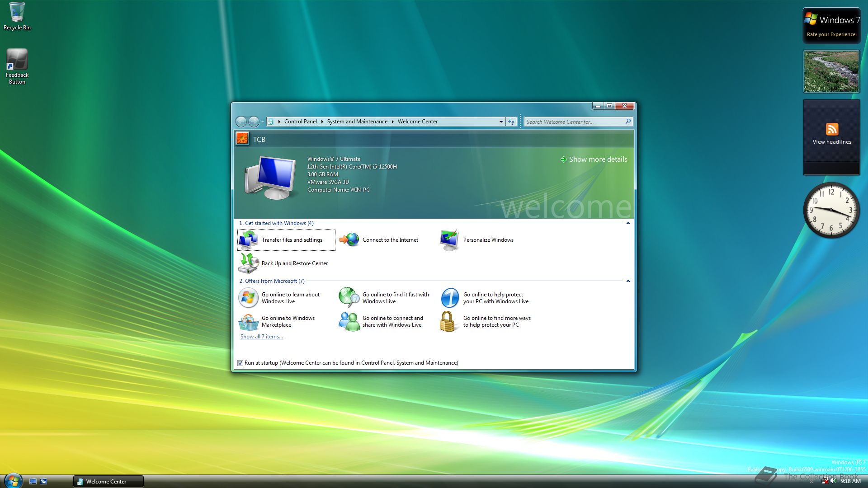Expand the arrow after Control Panel breadcrumb
This screenshot has height=488, width=868.
pyautogui.click(x=322, y=122)
